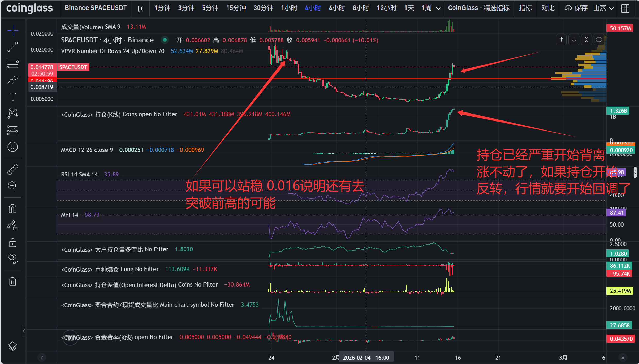This screenshot has width=639, height=364.
Task: Open the candlestick chart type selector
Action: (140, 8)
